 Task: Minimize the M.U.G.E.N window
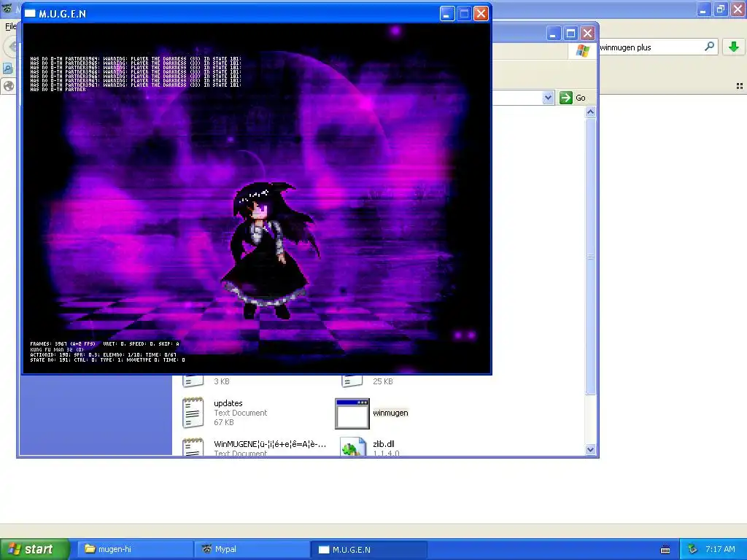pyautogui.click(x=447, y=13)
